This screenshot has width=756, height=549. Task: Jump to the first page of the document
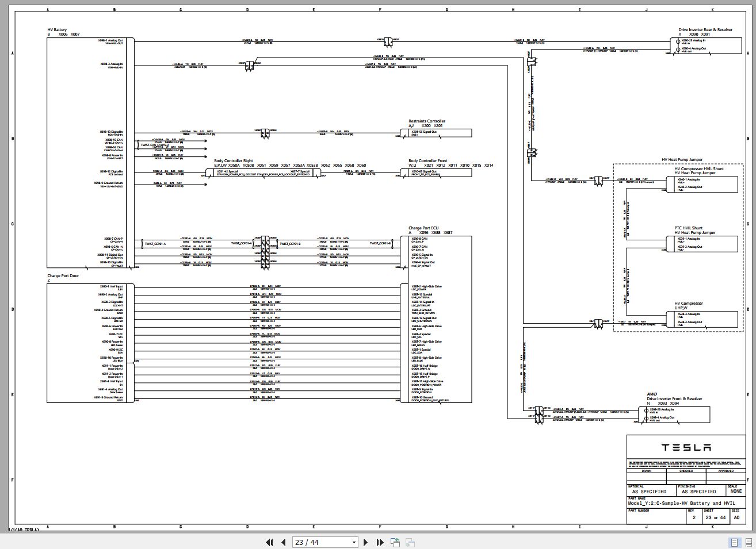269,542
